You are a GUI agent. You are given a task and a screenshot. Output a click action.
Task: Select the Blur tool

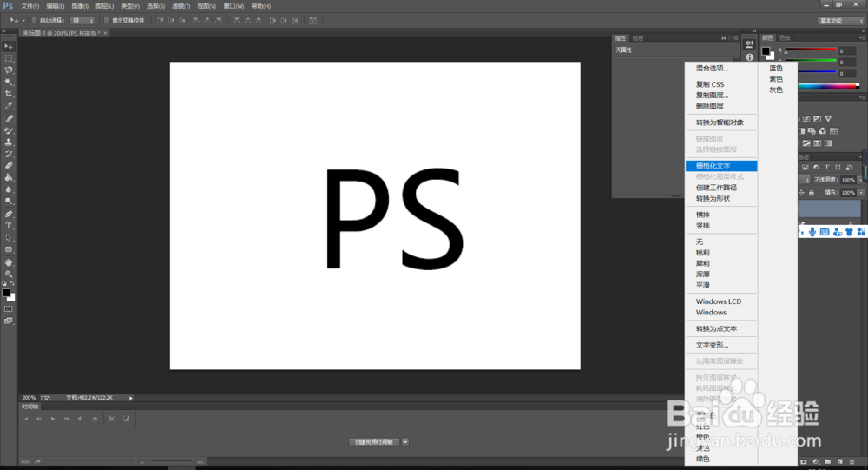9,189
